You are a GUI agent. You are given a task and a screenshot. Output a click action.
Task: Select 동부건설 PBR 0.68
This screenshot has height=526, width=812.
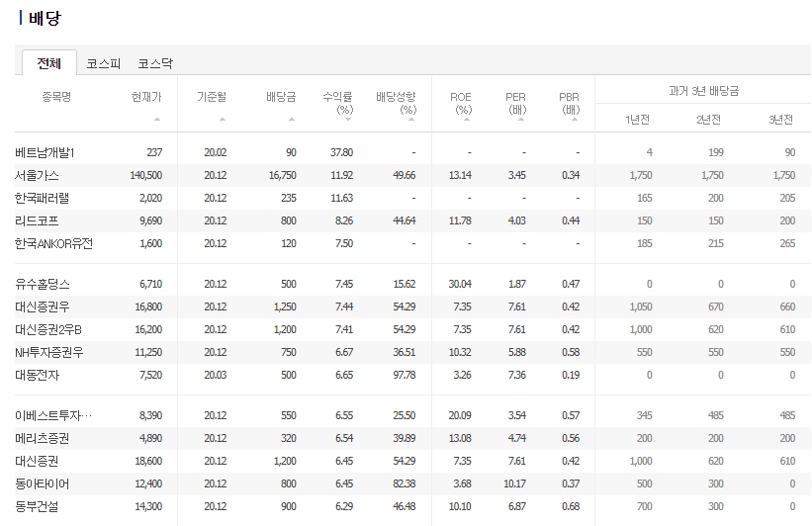tap(572, 507)
